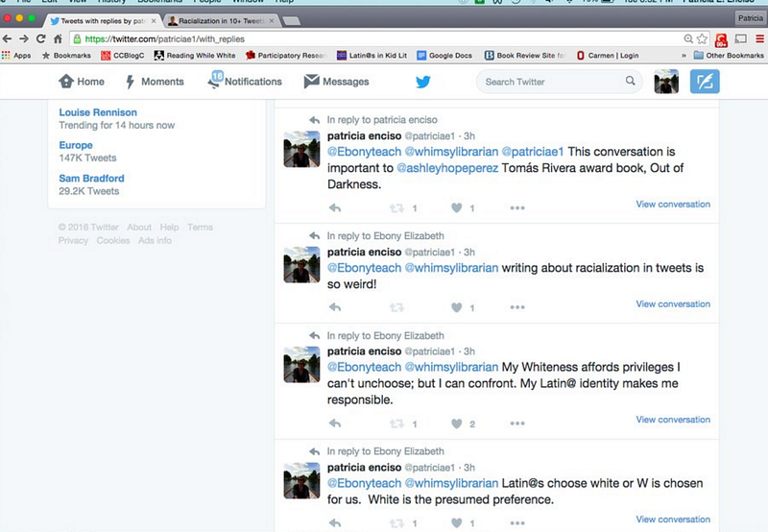Open the Chrome hamburger menu
The width and height of the screenshot is (768, 532).
pyautogui.click(x=759, y=38)
